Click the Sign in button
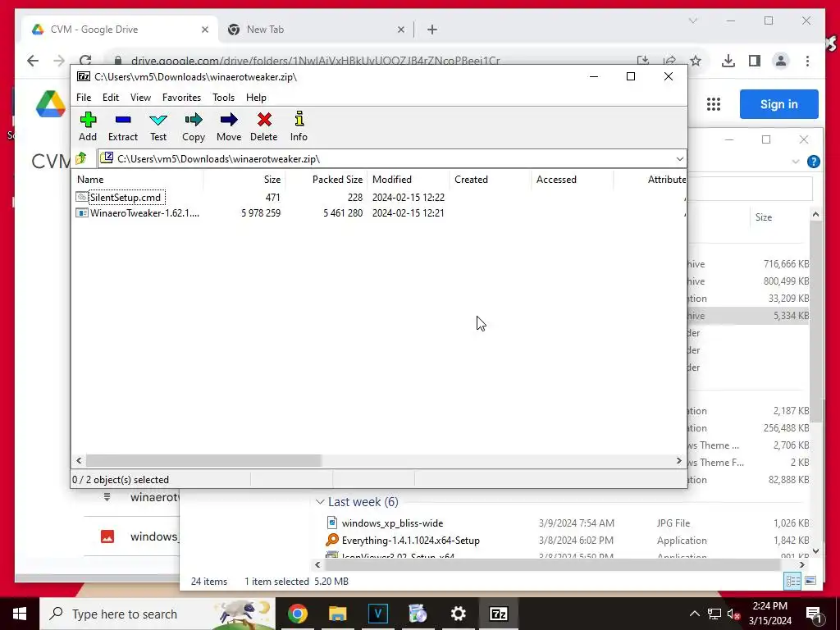The height and width of the screenshot is (630, 840). [x=779, y=104]
